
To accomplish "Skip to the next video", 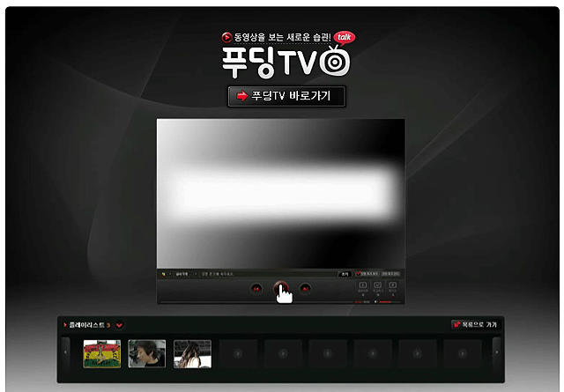I will (x=306, y=289).
